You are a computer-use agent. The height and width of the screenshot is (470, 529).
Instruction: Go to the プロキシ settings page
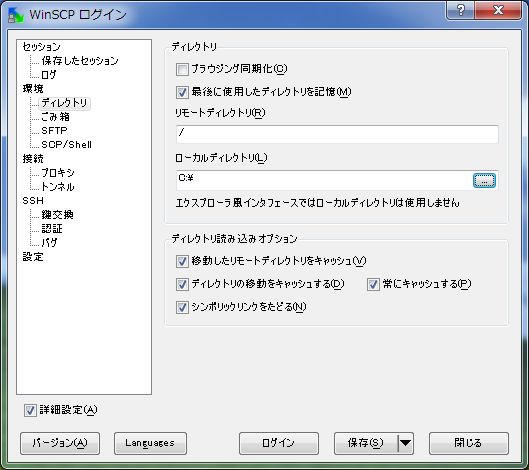coord(57,173)
